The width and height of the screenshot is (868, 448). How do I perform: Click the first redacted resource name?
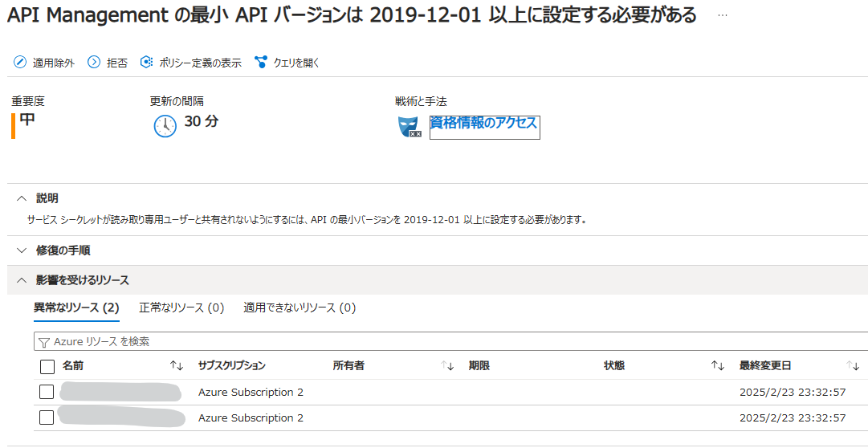120,392
